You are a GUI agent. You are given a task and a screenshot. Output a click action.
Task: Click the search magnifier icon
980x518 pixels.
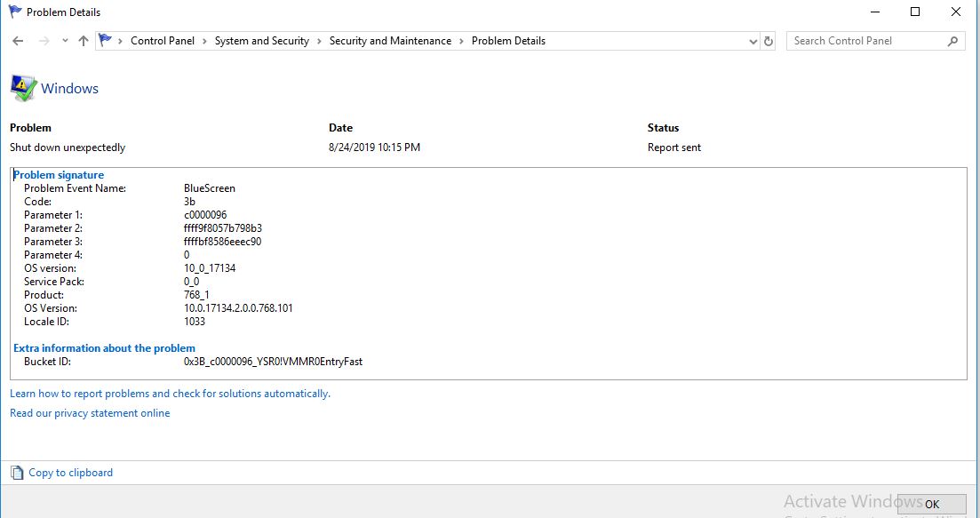952,41
